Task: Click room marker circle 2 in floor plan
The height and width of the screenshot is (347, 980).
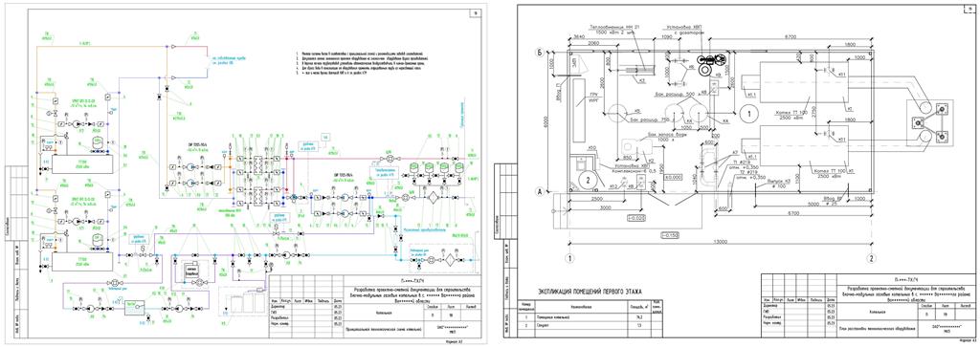Action: pos(588,178)
